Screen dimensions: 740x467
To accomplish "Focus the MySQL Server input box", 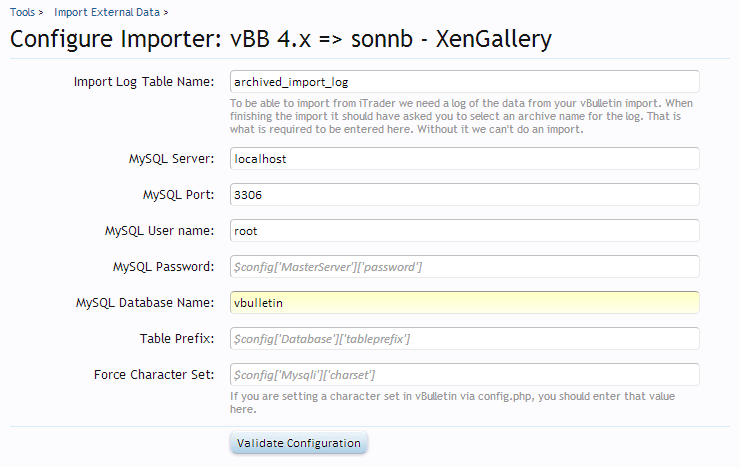I will [463, 159].
